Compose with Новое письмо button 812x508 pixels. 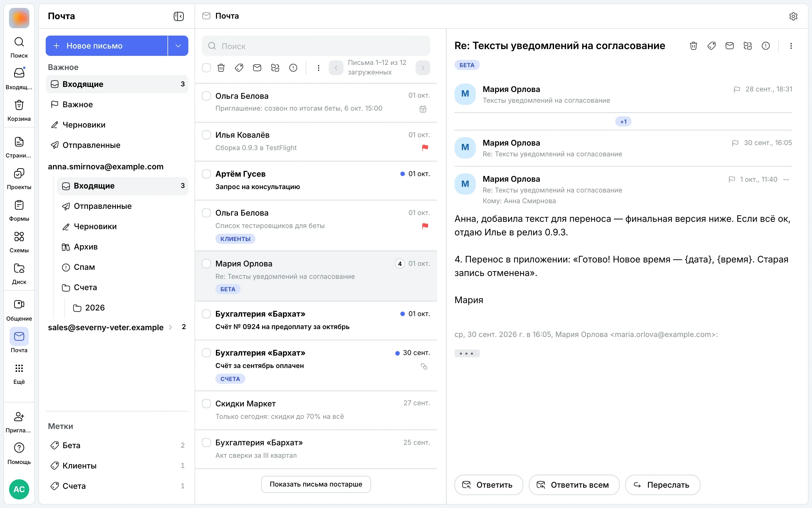[106, 46]
